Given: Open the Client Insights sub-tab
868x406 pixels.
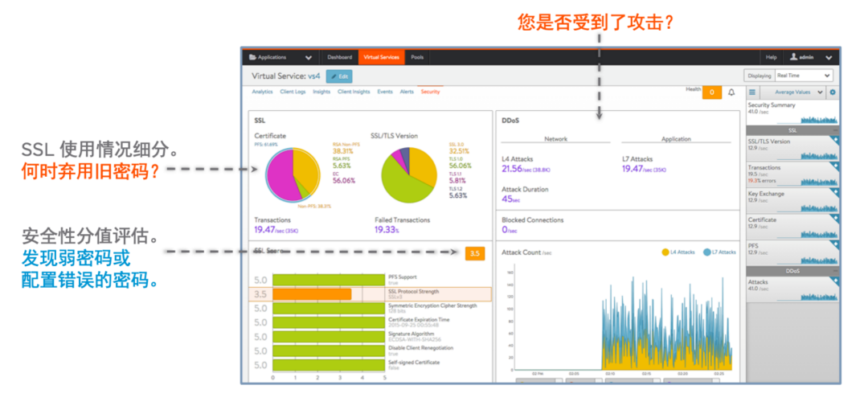Looking at the screenshot, I should click(x=354, y=92).
